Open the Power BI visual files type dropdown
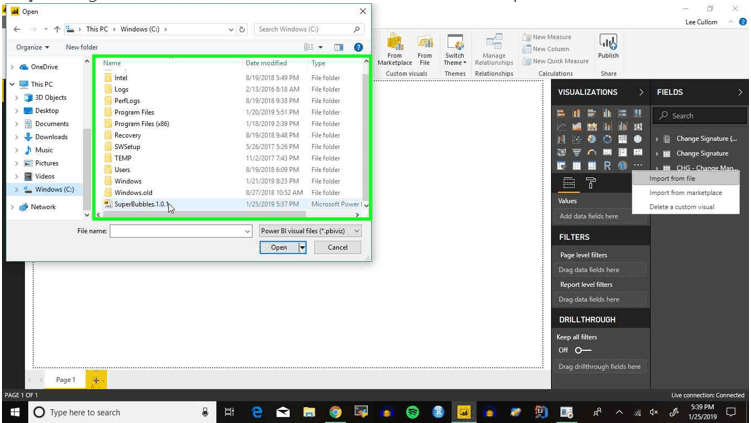This screenshot has width=751, height=423. point(309,231)
